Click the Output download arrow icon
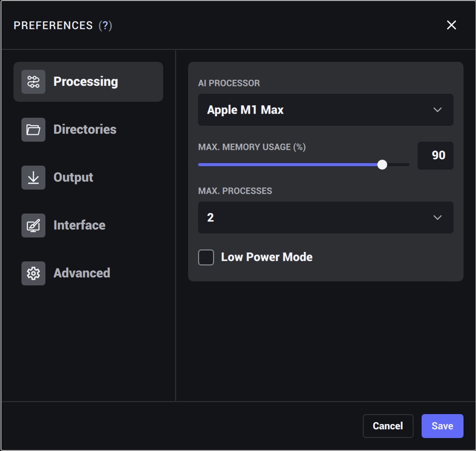The width and height of the screenshot is (476, 451). click(33, 178)
